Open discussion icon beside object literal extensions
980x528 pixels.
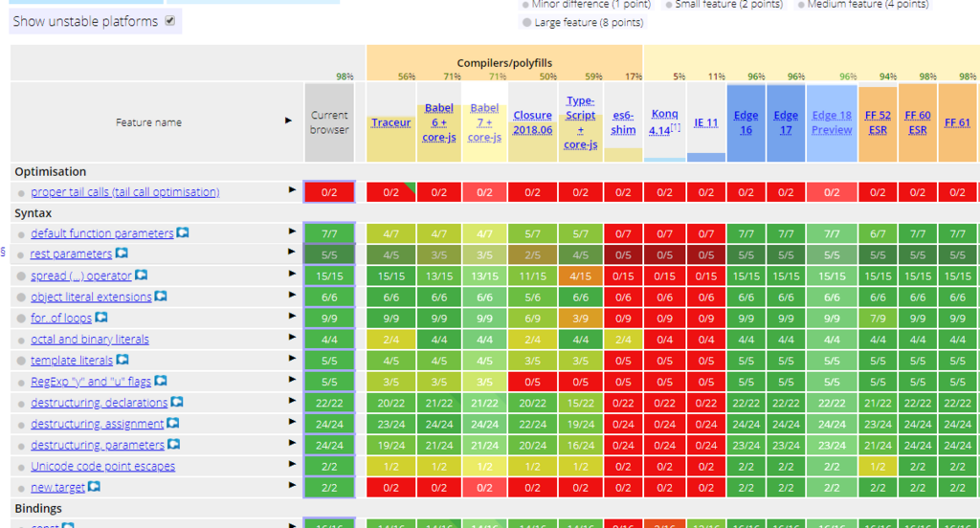(x=161, y=296)
